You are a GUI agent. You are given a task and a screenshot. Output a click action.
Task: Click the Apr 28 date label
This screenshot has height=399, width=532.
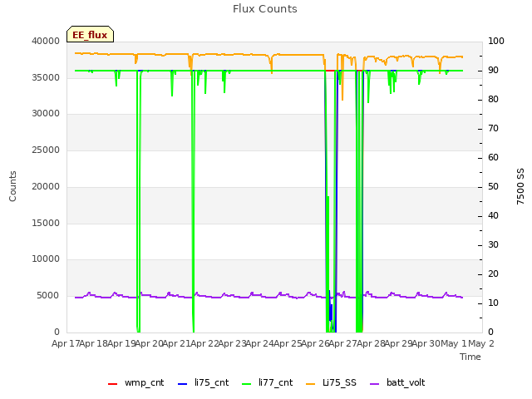(x=371, y=343)
